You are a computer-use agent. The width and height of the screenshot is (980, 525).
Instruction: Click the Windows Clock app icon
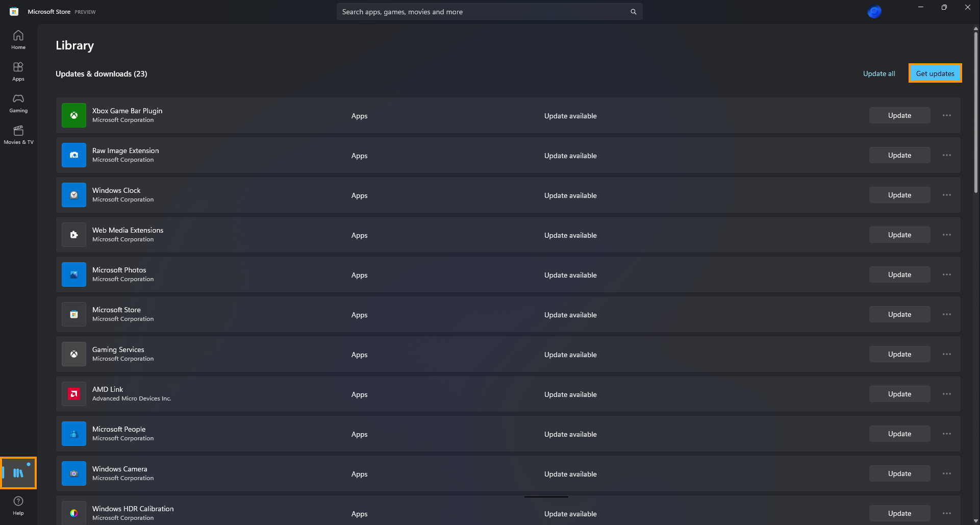pyautogui.click(x=74, y=195)
